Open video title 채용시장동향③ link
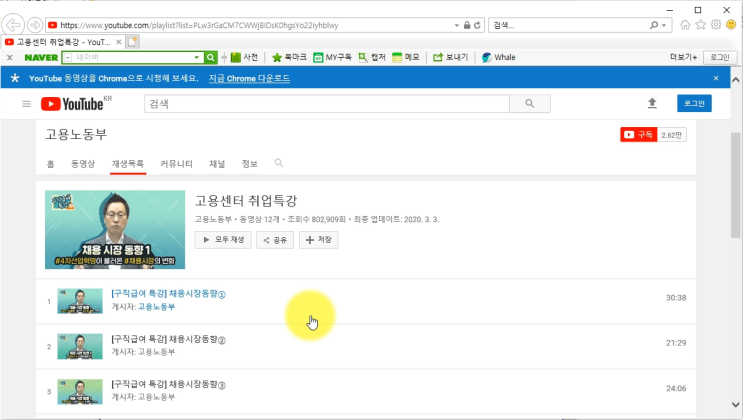Screen dimensions: 743x420 tap(169, 384)
